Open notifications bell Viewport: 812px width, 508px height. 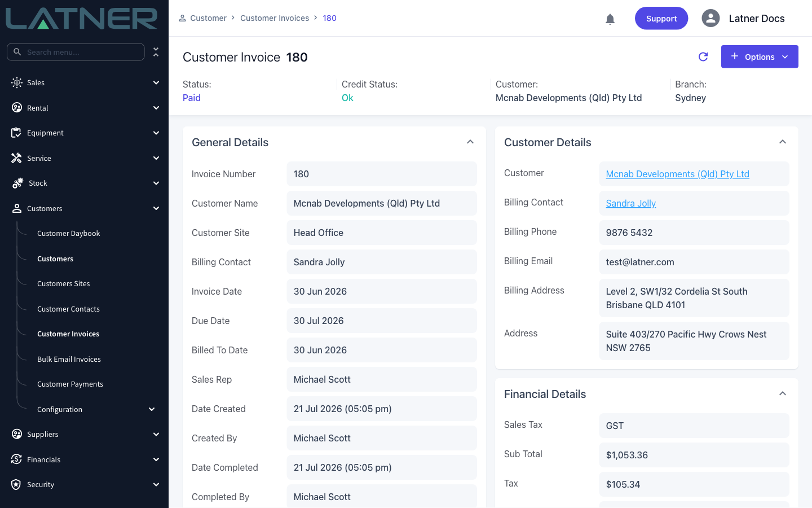pyautogui.click(x=610, y=19)
